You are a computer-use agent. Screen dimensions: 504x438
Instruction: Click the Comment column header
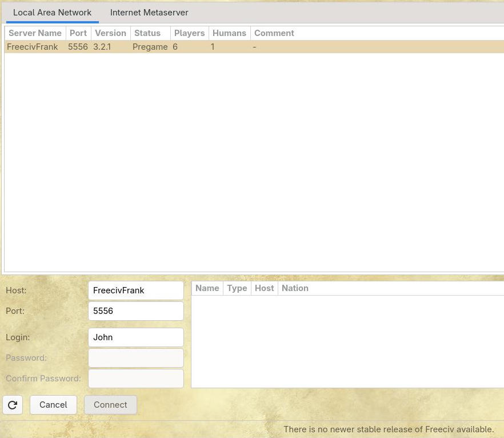[274, 33]
